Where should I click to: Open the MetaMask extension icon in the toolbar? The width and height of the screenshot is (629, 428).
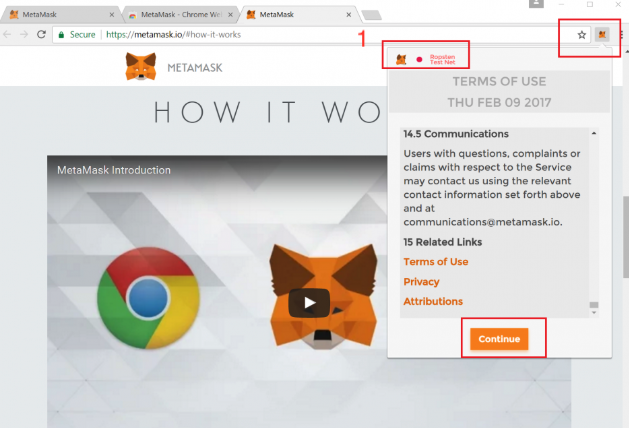pyautogui.click(x=602, y=35)
